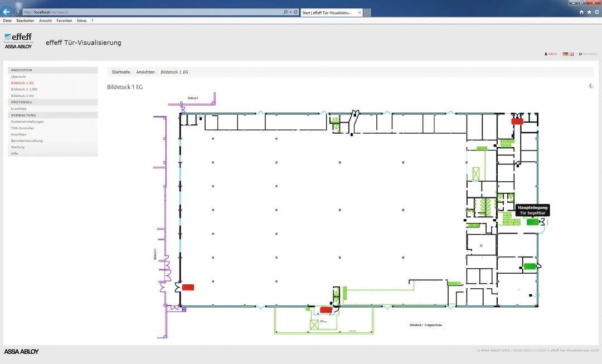Select the red door indicator on west wall
Screen dimensions: 602x364
point(188,287)
